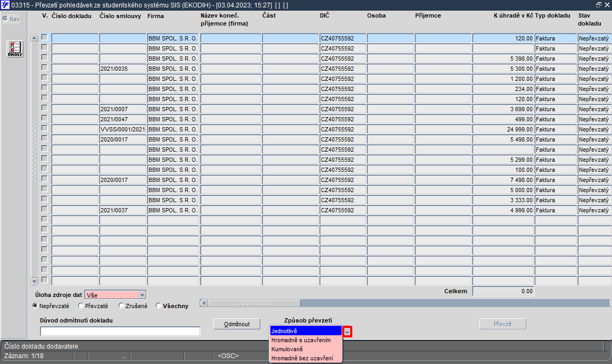Click the Typ dokladu column header
The height and width of the screenshot is (364, 612).
553,15
